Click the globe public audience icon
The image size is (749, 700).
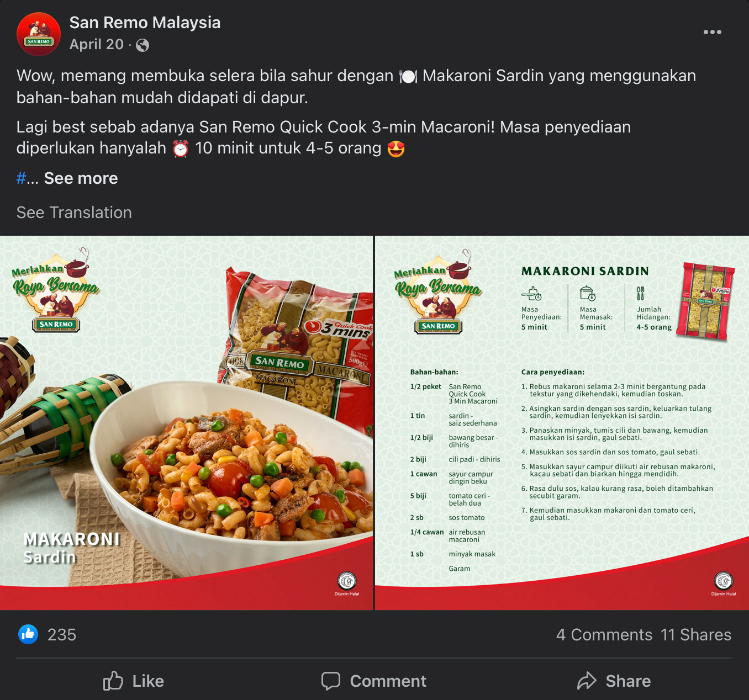click(x=143, y=45)
